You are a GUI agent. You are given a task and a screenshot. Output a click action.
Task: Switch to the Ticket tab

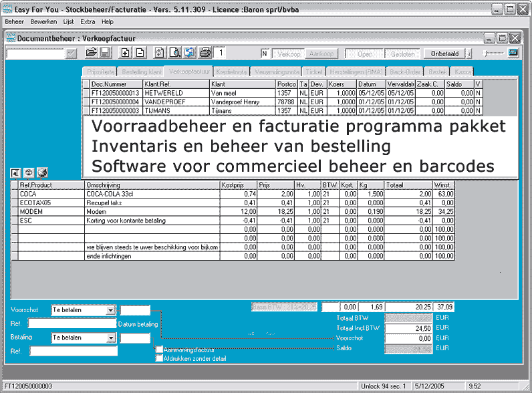click(314, 72)
